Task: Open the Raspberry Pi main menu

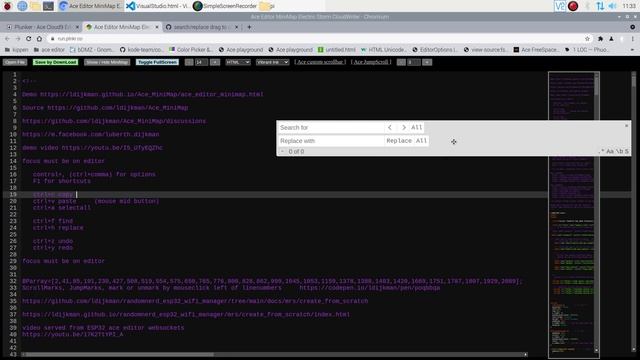Action: pos(7,6)
